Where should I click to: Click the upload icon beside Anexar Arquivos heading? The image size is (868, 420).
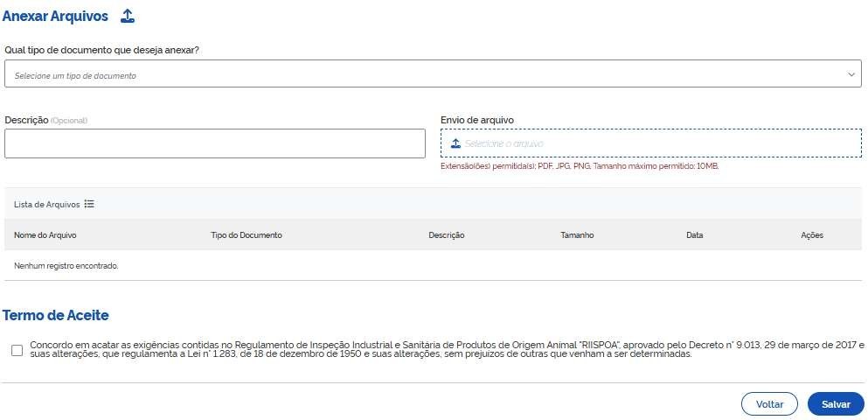coord(128,16)
